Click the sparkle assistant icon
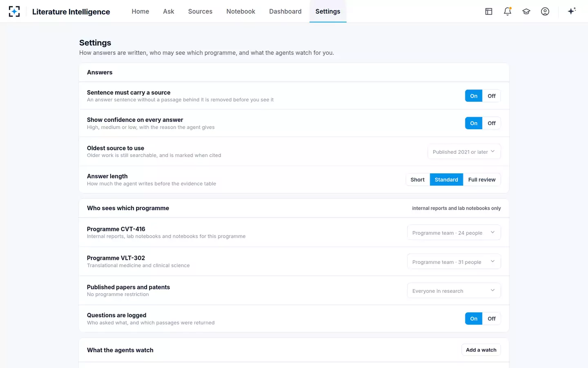This screenshot has width=588, height=368. 572,11
